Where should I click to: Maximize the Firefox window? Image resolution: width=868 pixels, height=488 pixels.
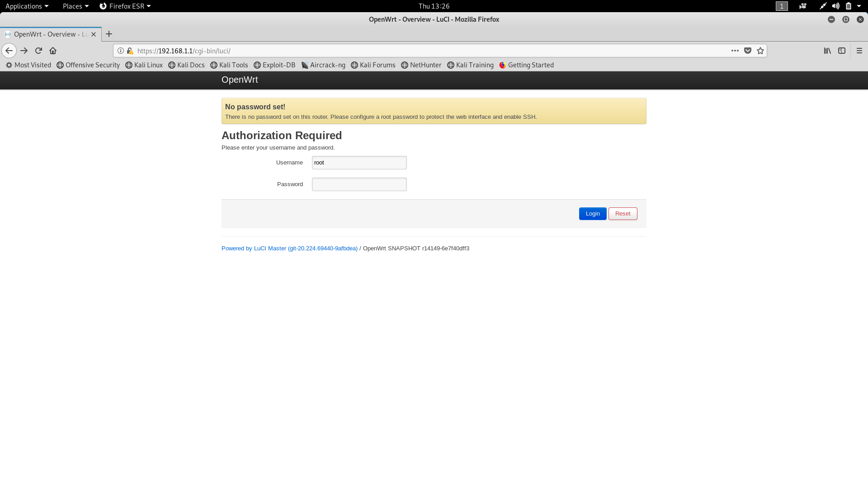[x=846, y=19]
